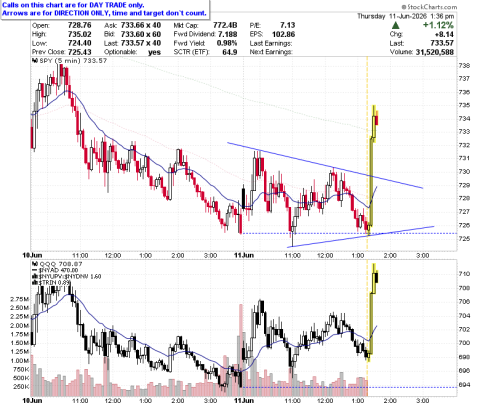Click the 11Jun date marker on SPY axis

[244, 255]
